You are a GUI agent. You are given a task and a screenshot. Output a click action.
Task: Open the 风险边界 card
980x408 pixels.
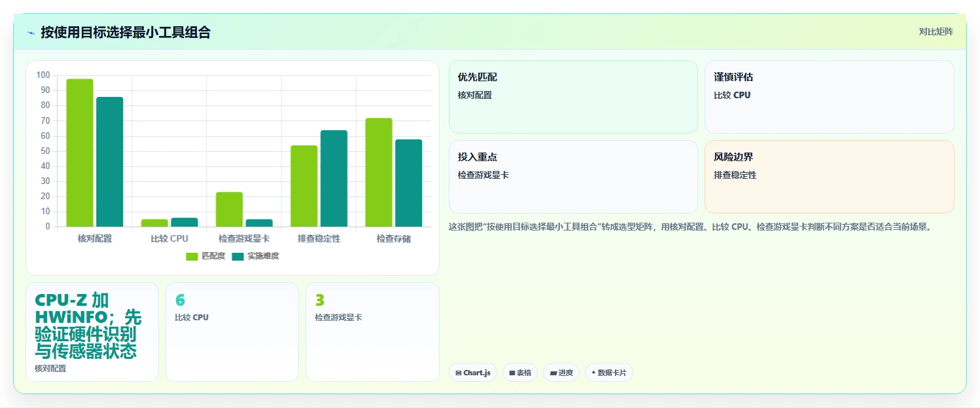click(x=829, y=177)
